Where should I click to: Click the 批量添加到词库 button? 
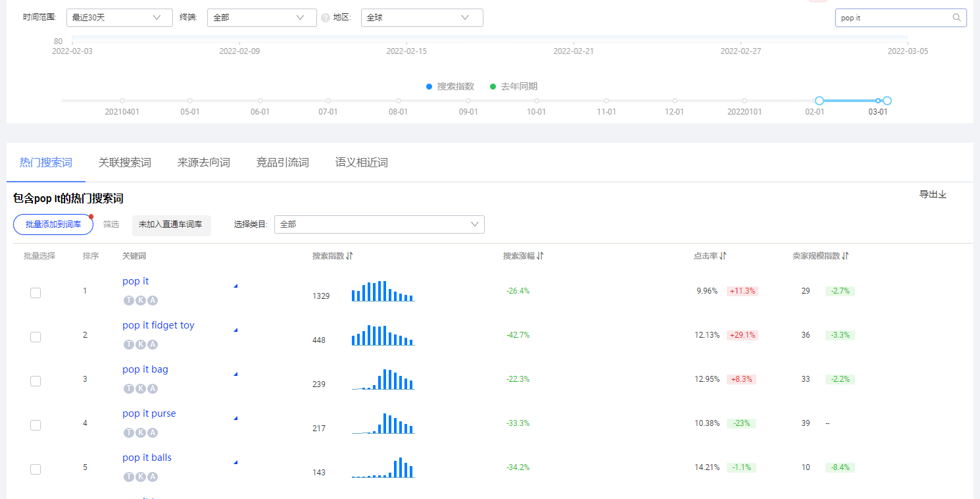click(53, 224)
